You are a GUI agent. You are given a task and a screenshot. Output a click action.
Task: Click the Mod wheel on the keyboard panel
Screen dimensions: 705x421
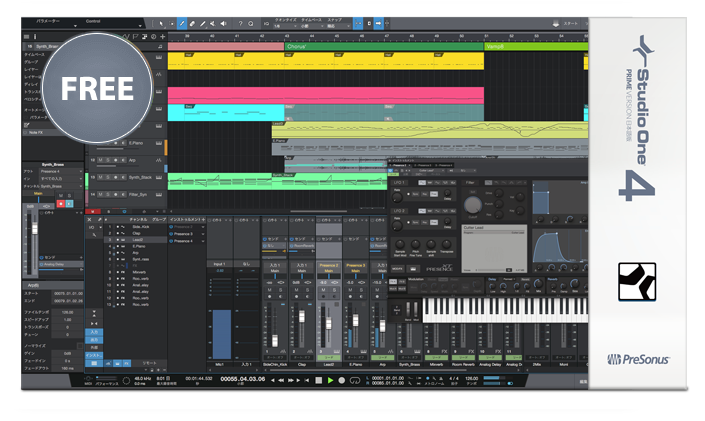coord(415,310)
